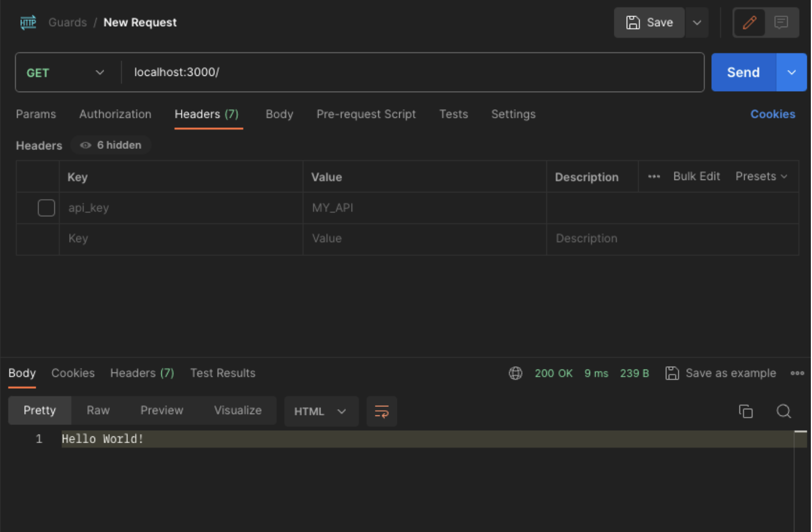The image size is (812, 532).
Task: Click the globe network info icon
Action: [x=515, y=373]
